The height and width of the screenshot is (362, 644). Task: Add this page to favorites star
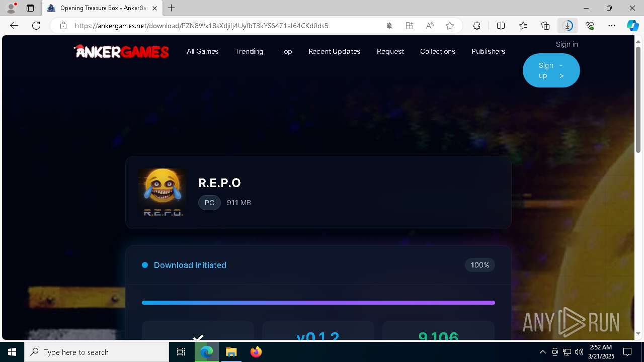click(450, 26)
